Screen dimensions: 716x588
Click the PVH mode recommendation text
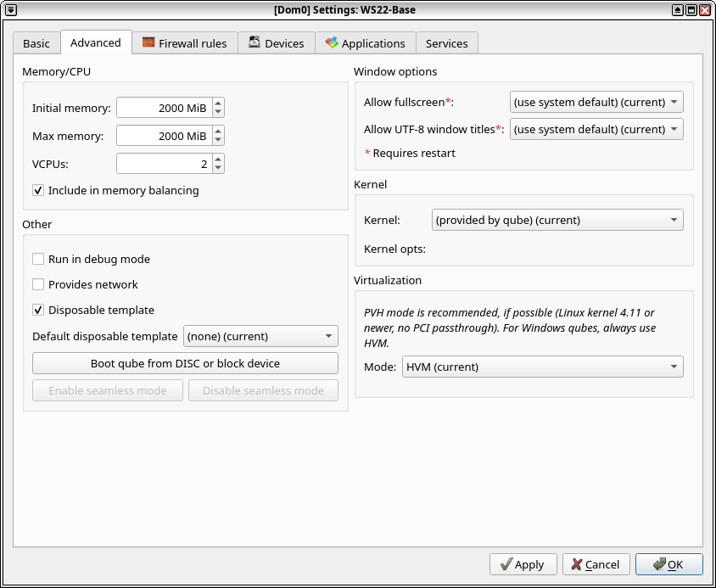pos(510,328)
